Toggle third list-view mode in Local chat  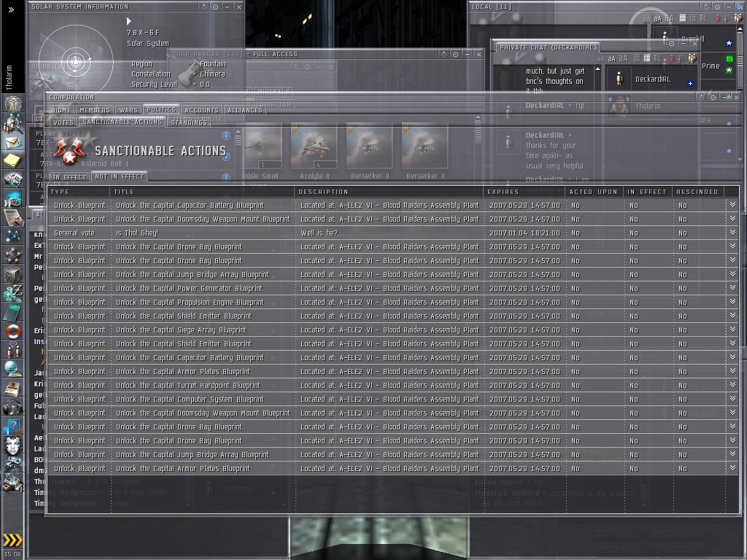[703, 18]
